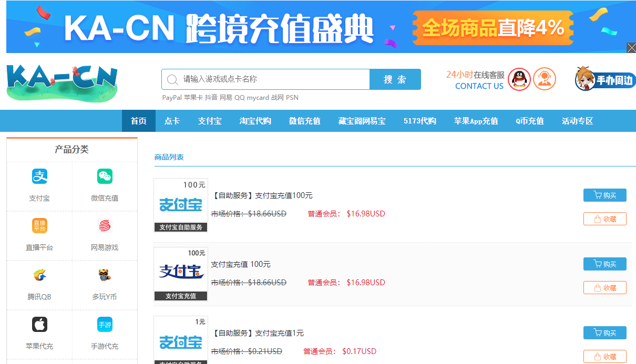The image size is (636, 364).
Task: Click PSN search suggestion
Action: pyautogui.click(x=292, y=98)
